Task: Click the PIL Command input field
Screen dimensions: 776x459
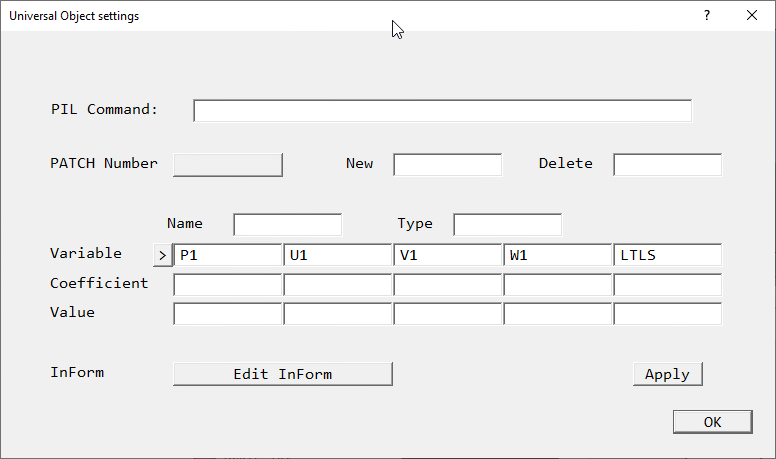Action: 442,110
